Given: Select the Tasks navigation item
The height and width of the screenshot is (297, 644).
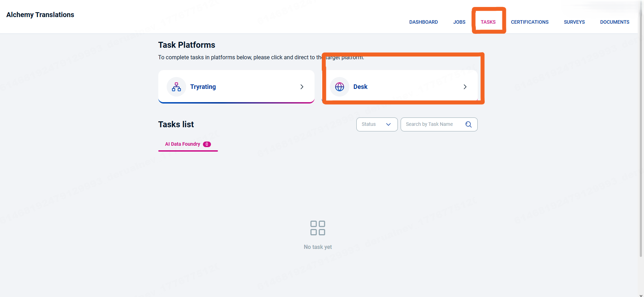Looking at the screenshot, I should (x=488, y=22).
